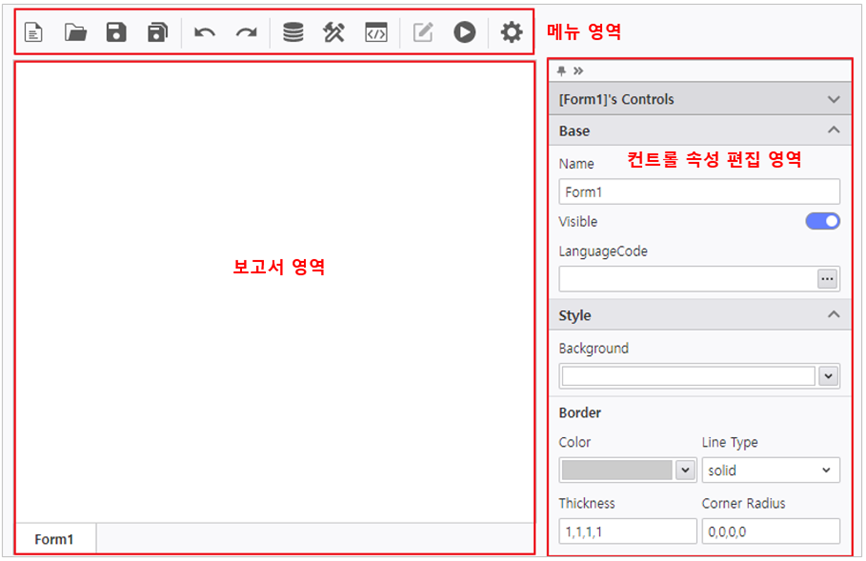Switch to the Form1 tab
Viewport: 866px width, 561px height.
click(x=54, y=539)
